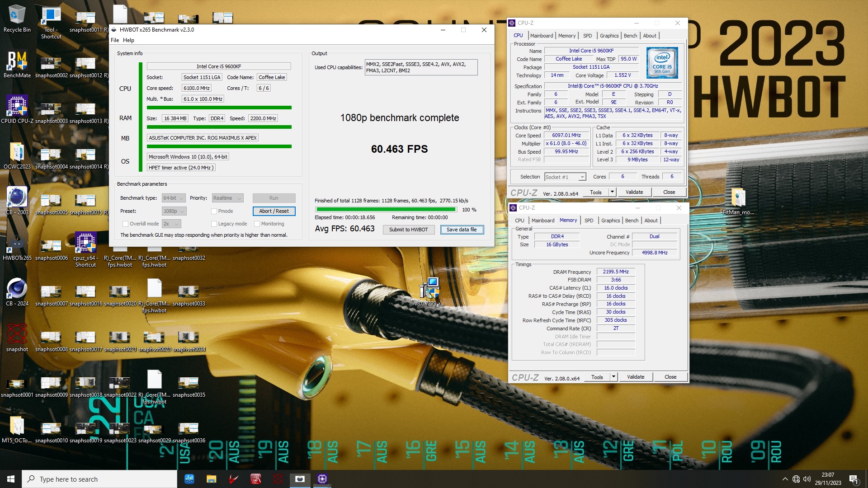Click Close button in top CPU-Z window
Screen dimensions: 868x488
point(669,192)
